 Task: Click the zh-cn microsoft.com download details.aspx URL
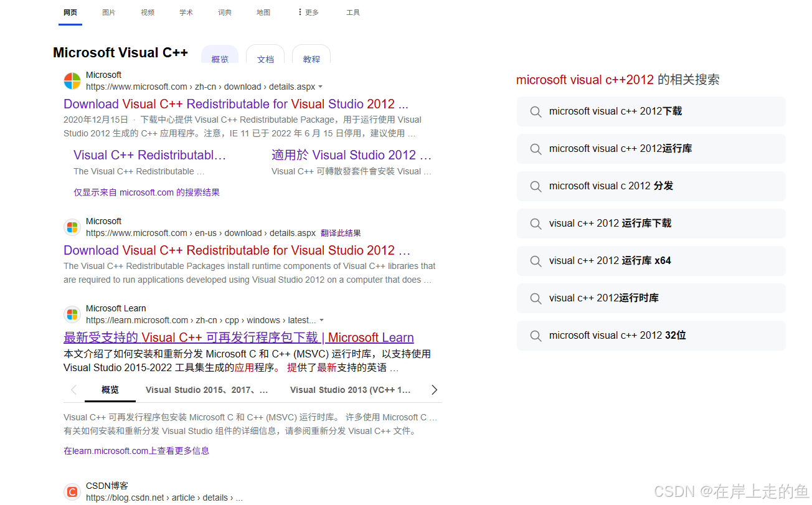click(x=201, y=87)
